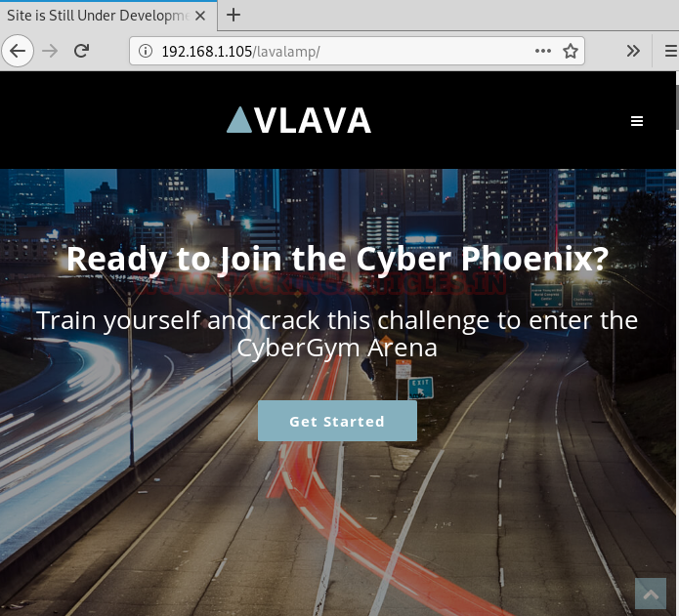679x616 pixels.
Task: Click the scroll-to-top arrow button
Action: [x=651, y=594]
